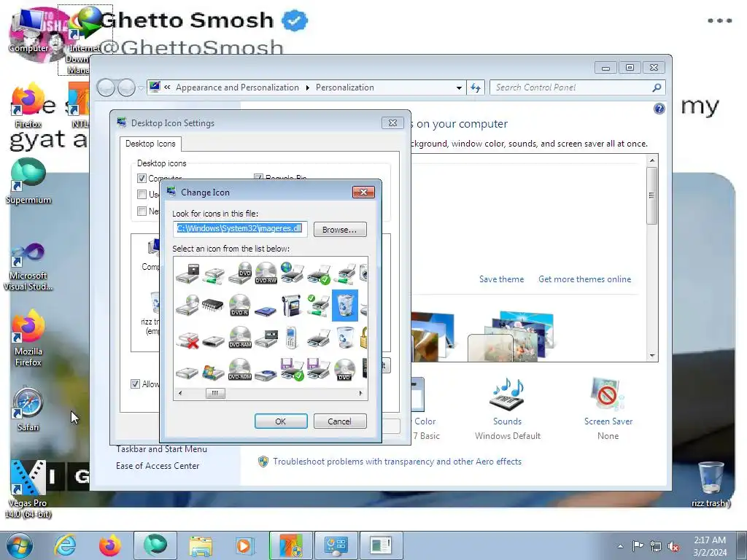Click the Browse... button
The image size is (747, 560).
340,230
